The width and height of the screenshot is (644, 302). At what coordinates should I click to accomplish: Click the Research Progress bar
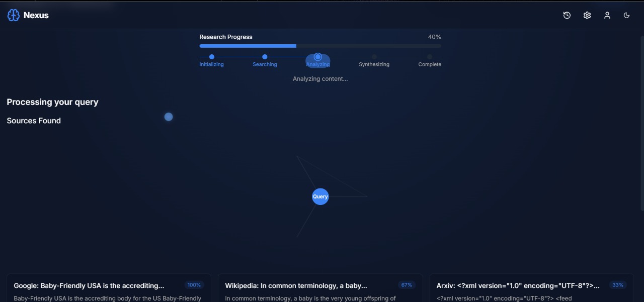320,46
